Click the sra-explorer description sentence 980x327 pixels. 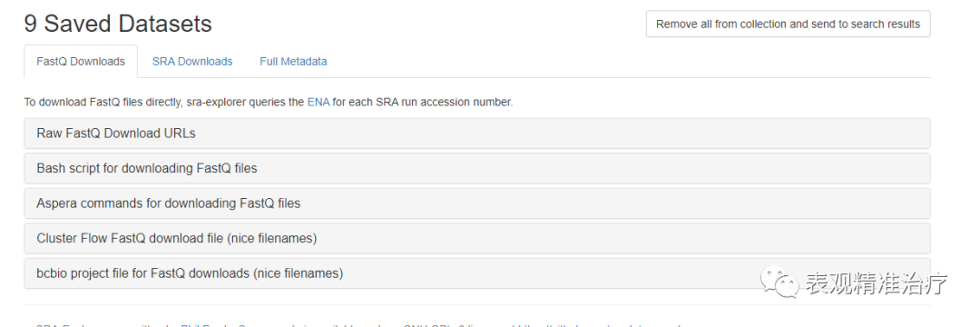coord(268,102)
